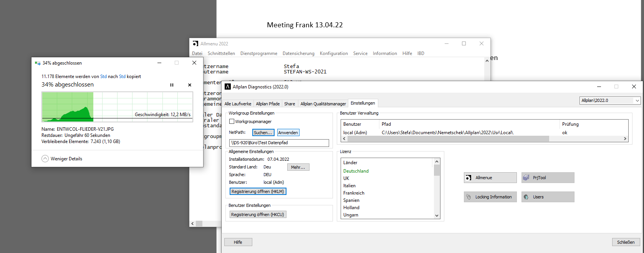Click the Allmenue button icon
The image size is (644, 253).
(x=469, y=178)
